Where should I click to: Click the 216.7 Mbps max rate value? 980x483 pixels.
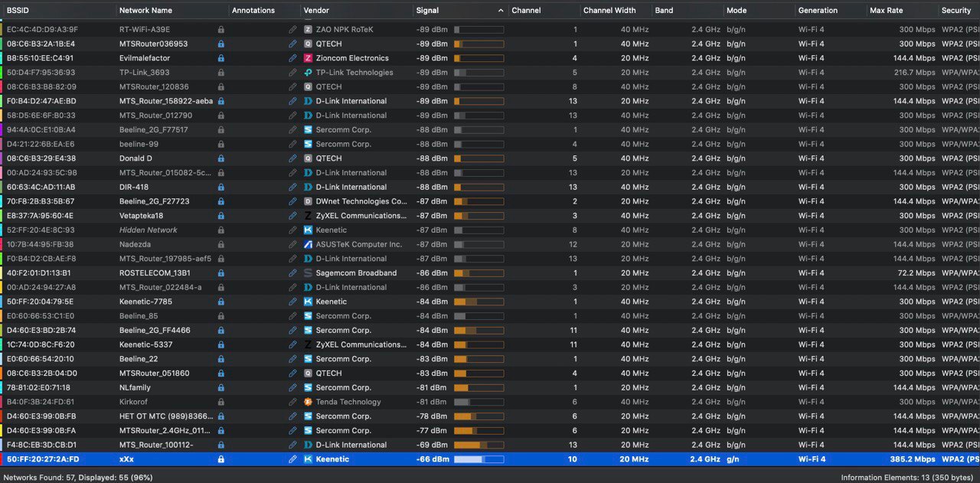(914, 73)
